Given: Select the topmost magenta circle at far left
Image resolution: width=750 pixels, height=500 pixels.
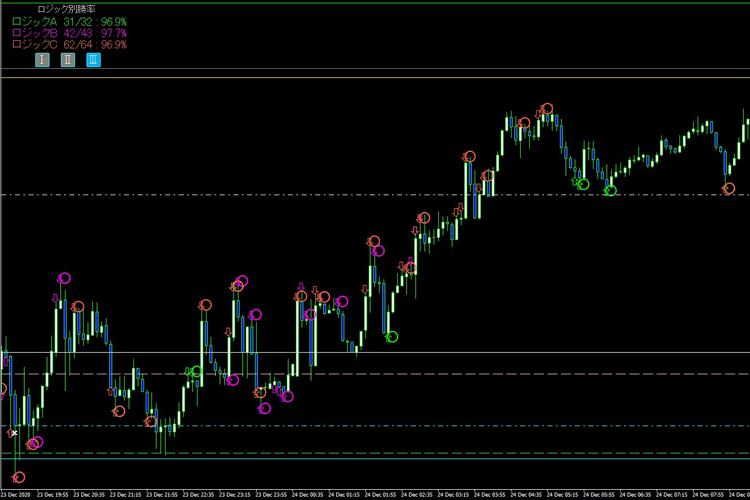Looking at the screenshot, I should [64, 278].
